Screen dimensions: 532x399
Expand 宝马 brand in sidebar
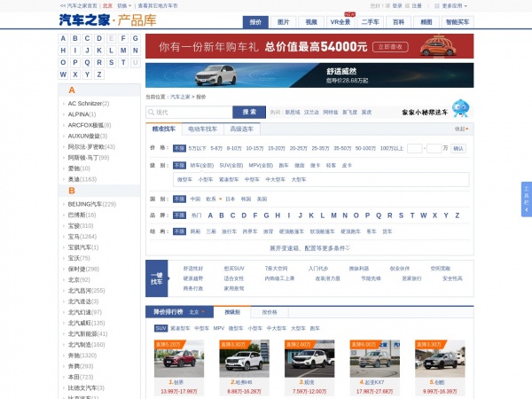point(82,237)
